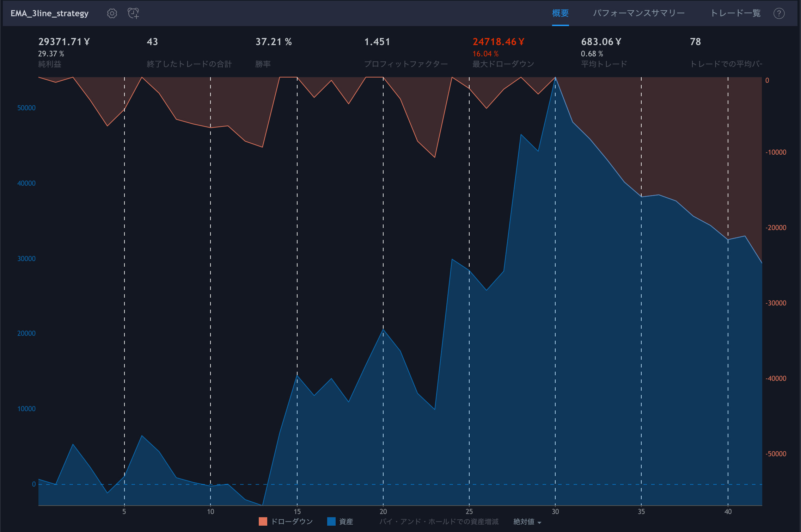
Task: Click the 純利益 value 29371.71 ¥
Action: click(64, 42)
